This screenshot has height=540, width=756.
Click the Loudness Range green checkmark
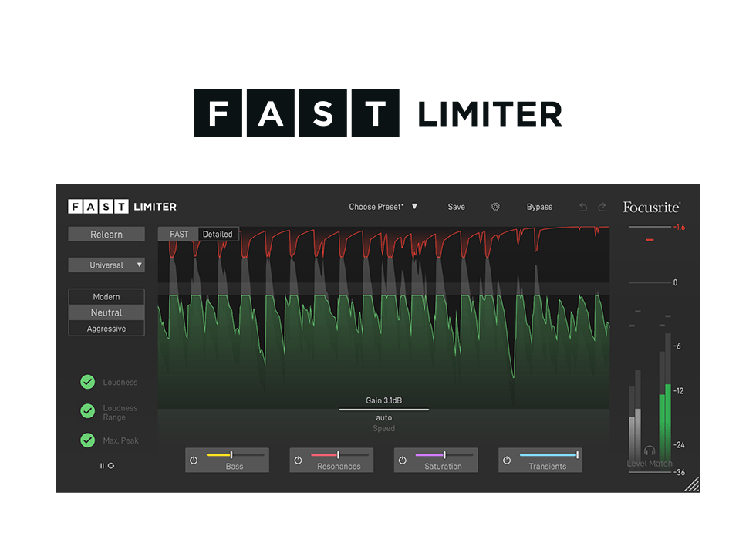tap(88, 411)
